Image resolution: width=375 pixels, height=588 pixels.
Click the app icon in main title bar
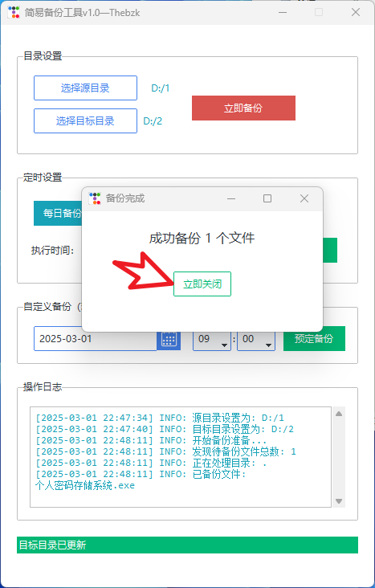click(14, 12)
